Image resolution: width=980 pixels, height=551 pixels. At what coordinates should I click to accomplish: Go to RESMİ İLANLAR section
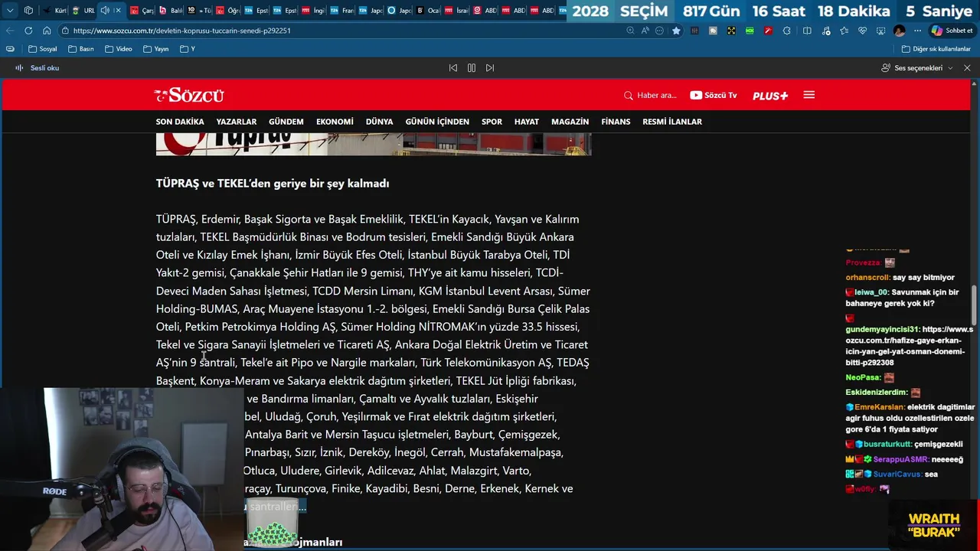[x=672, y=122]
